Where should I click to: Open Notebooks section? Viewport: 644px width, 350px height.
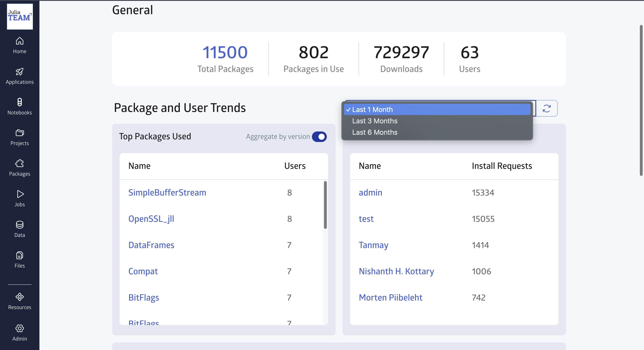(19, 107)
